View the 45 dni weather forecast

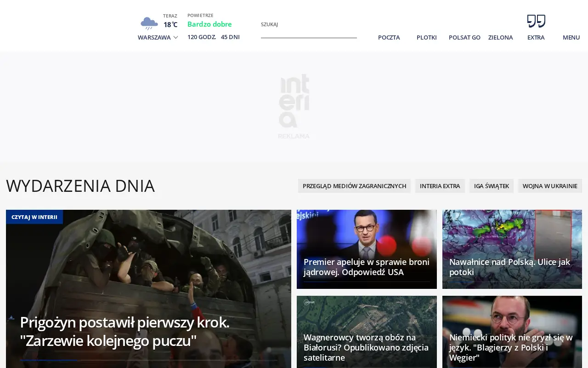(230, 37)
